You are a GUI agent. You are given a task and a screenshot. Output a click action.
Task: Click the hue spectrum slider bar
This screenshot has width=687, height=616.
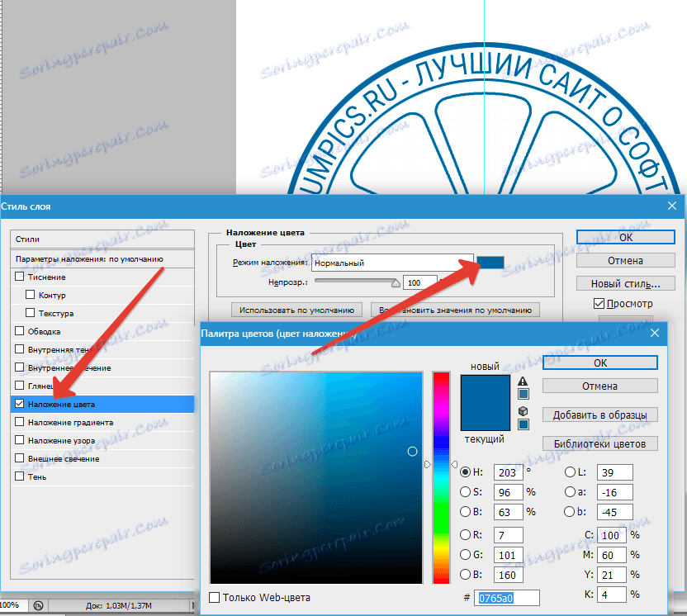click(x=441, y=477)
